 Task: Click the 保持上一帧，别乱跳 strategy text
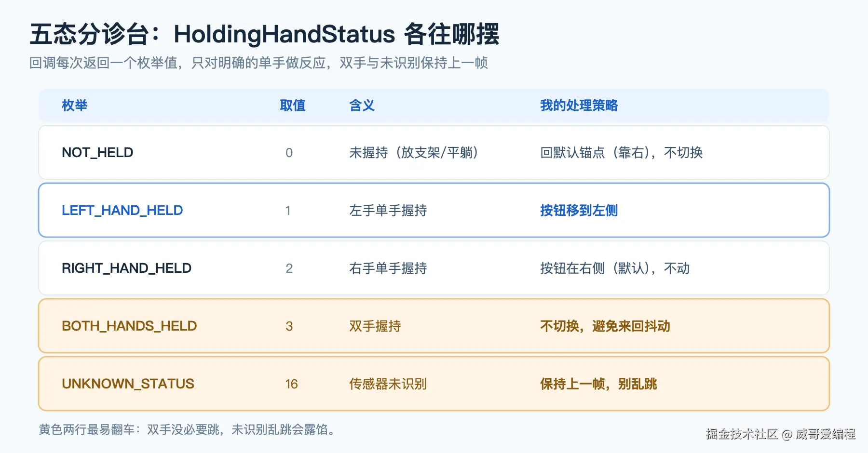pos(598,384)
